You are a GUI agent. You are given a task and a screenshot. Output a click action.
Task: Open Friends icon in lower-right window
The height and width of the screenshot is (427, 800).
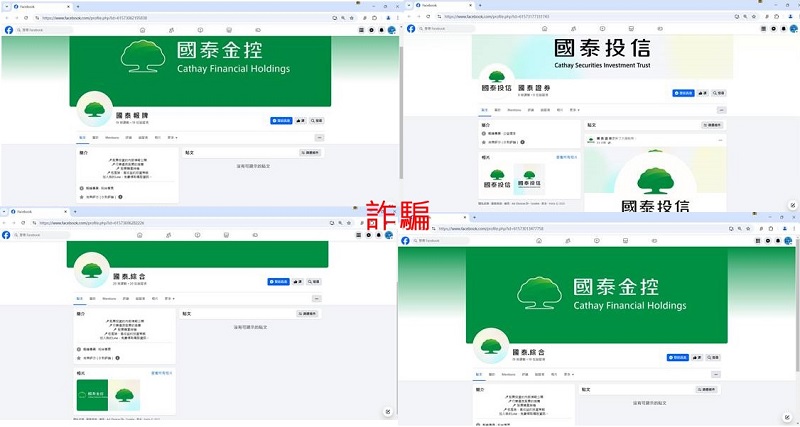(x=568, y=240)
